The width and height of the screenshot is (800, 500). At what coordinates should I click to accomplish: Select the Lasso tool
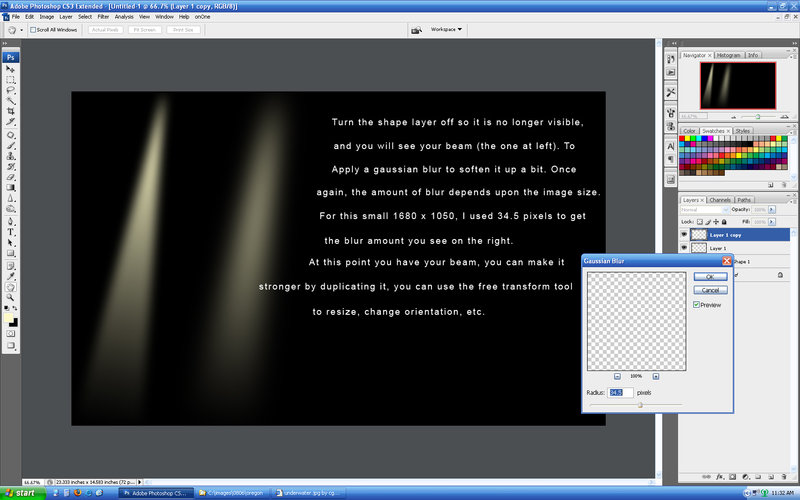(11, 90)
